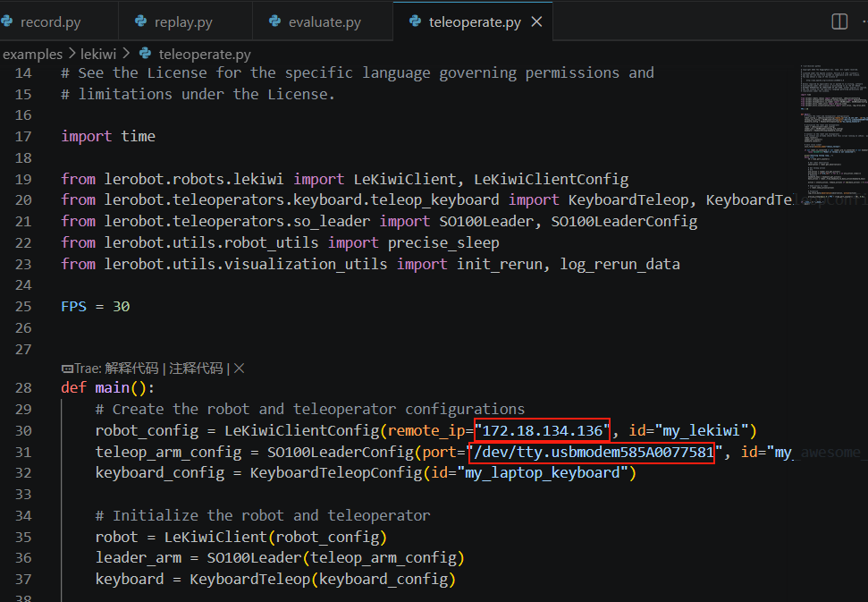Click 'KeyboardTeleopConfig' on line 32
Image resolution: width=868 pixels, height=602 pixels.
336,473
